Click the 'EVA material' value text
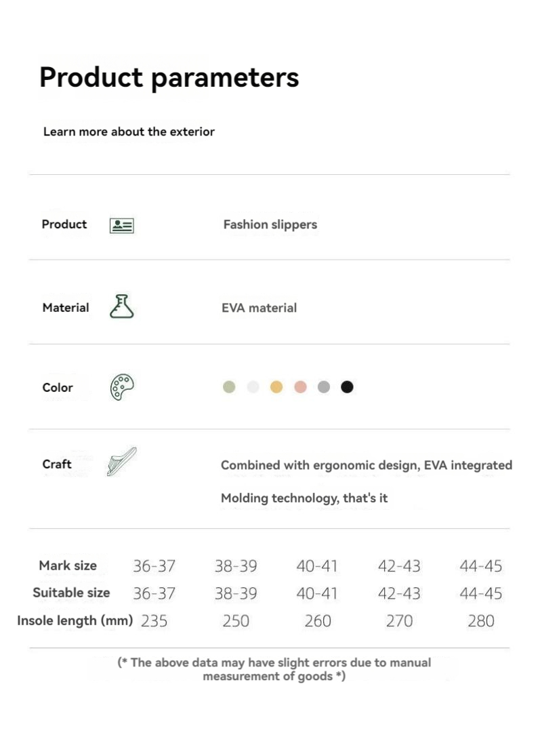 click(x=259, y=308)
